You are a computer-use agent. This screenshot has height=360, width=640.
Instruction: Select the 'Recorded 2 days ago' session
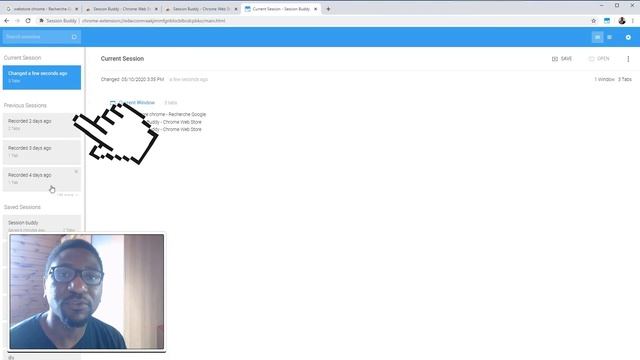pos(42,125)
